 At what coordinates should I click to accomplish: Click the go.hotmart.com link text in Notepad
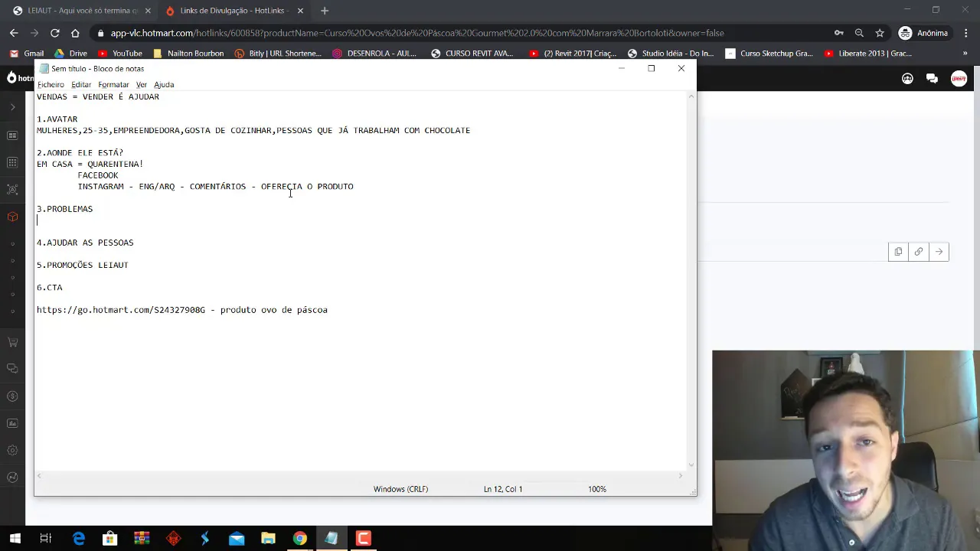point(121,310)
